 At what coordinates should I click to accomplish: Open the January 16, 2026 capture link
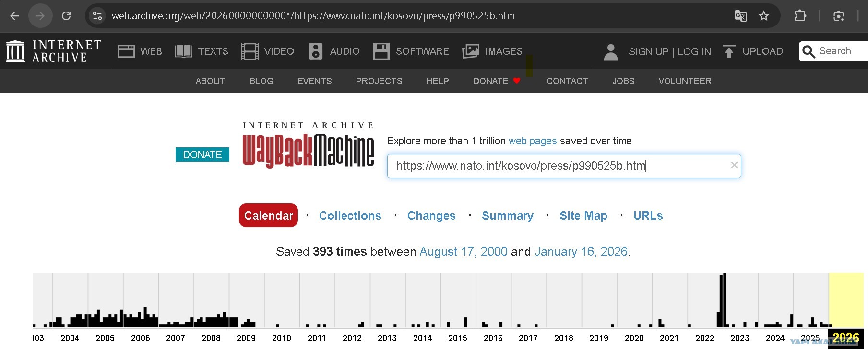pyautogui.click(x=581, y=252)
